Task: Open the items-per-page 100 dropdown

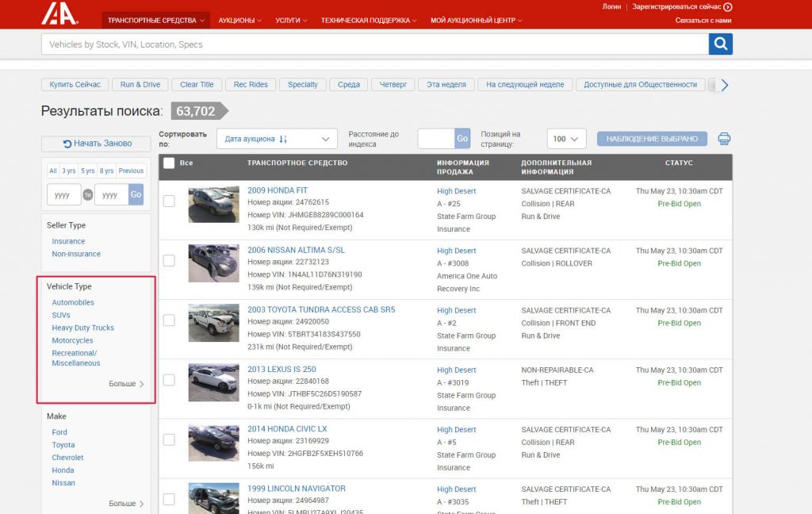Action: click(566, 139)
